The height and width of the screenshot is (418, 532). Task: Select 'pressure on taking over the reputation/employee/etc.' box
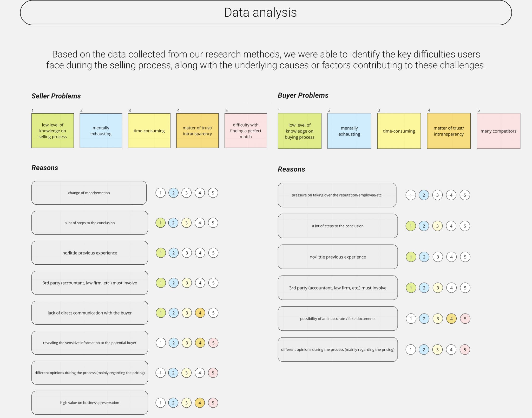click(x=337, y=195)
